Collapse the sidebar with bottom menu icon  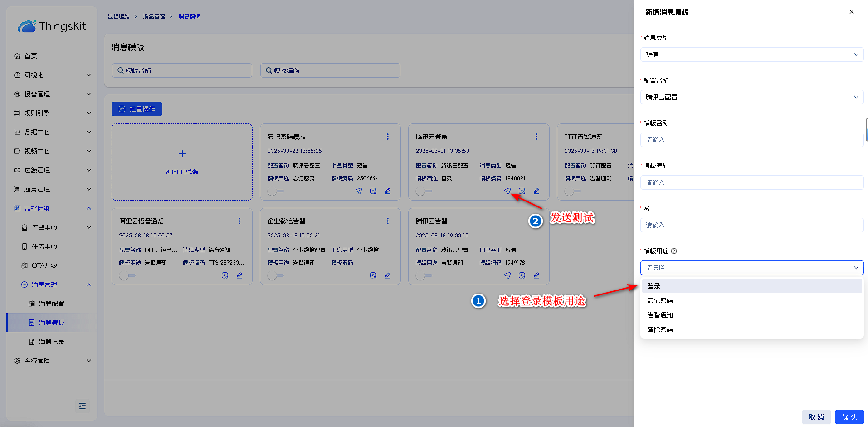pyautogui.click(x=82, y=406)
